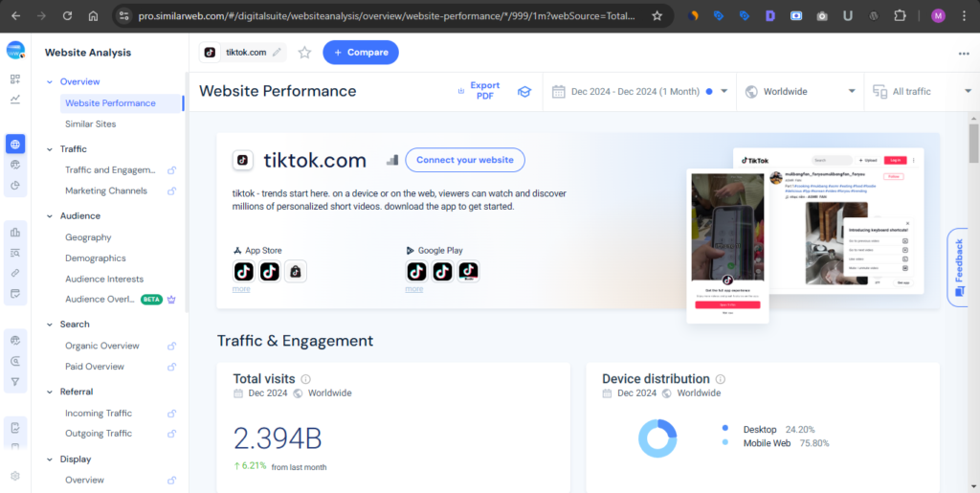The image size is (980, 493).
Task: Open Traffic and Engagement sidebar item
Action: click(111, 170)
